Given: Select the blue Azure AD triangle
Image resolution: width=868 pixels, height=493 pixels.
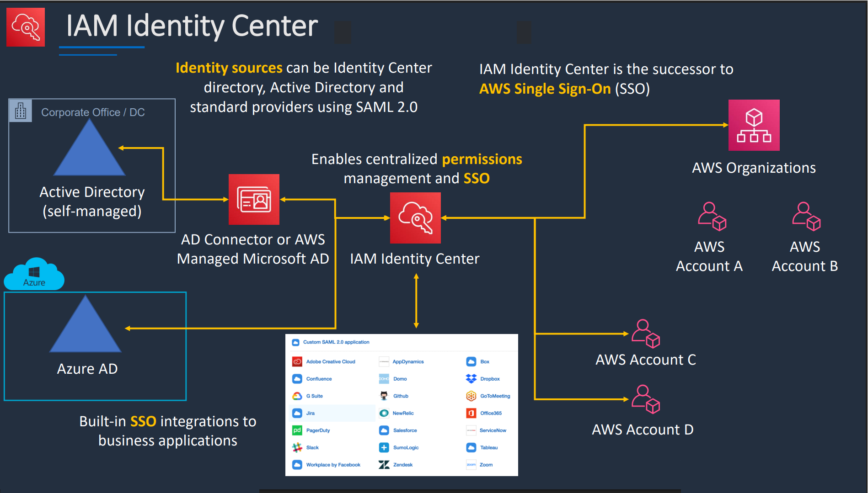Looking at the screenshot, I should pos(86,323).
